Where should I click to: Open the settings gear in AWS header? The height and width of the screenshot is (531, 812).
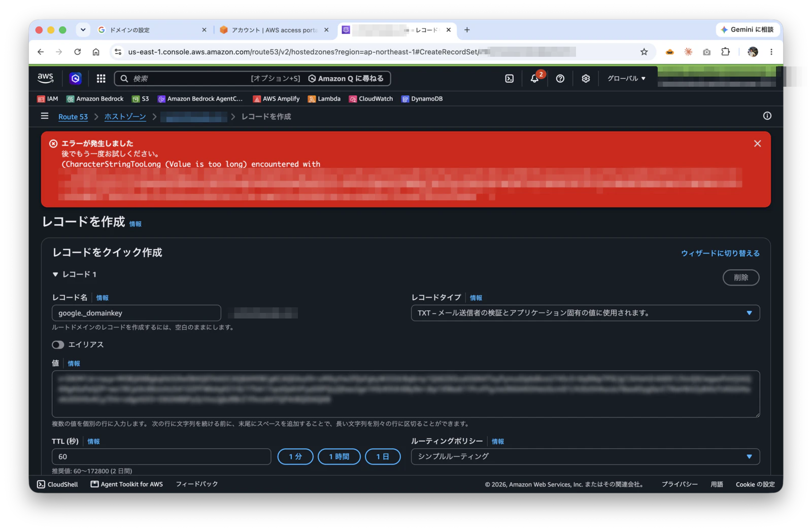586,78
